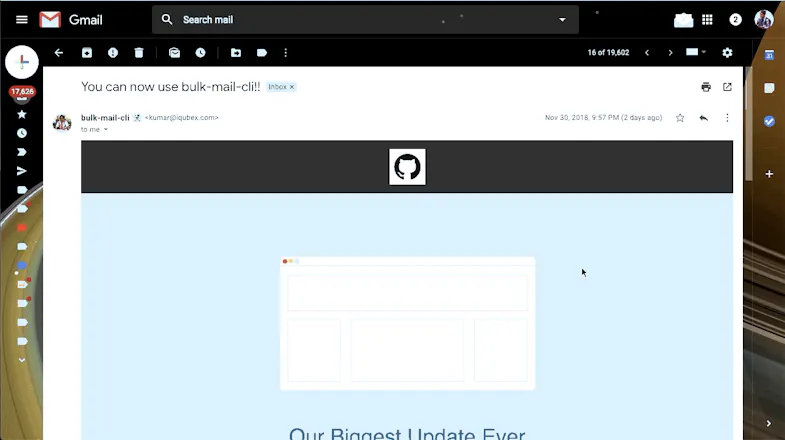Screen dimensions: 785x440
Task: Reply to this email
Action: [x=703, y=118]
